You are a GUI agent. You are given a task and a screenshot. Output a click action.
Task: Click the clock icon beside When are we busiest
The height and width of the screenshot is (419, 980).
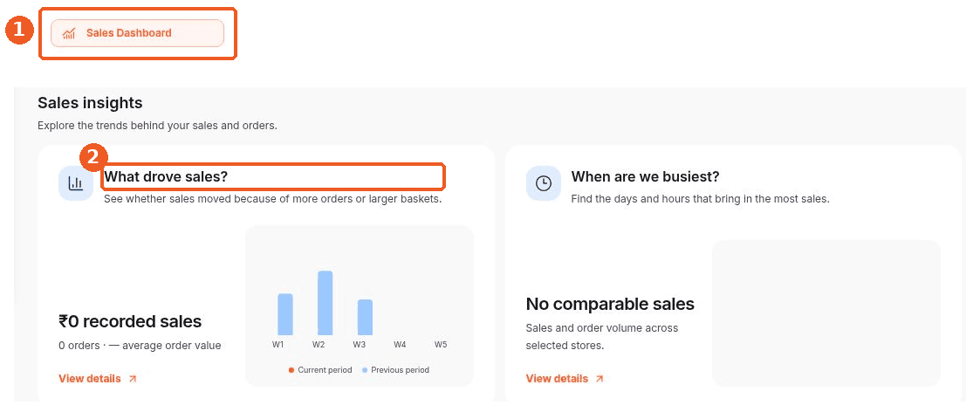pyautogui.click(x=543, y=183)
